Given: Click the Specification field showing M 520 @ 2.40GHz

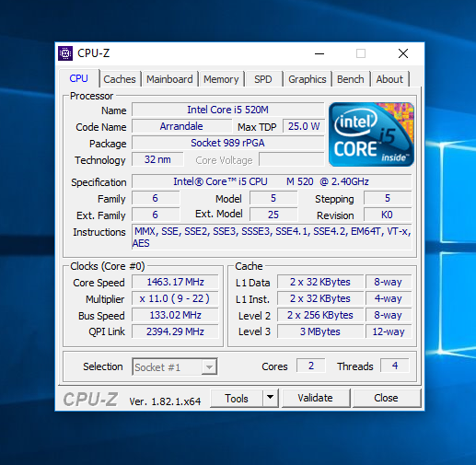Looking at the screenshot, I should point(272,181).
